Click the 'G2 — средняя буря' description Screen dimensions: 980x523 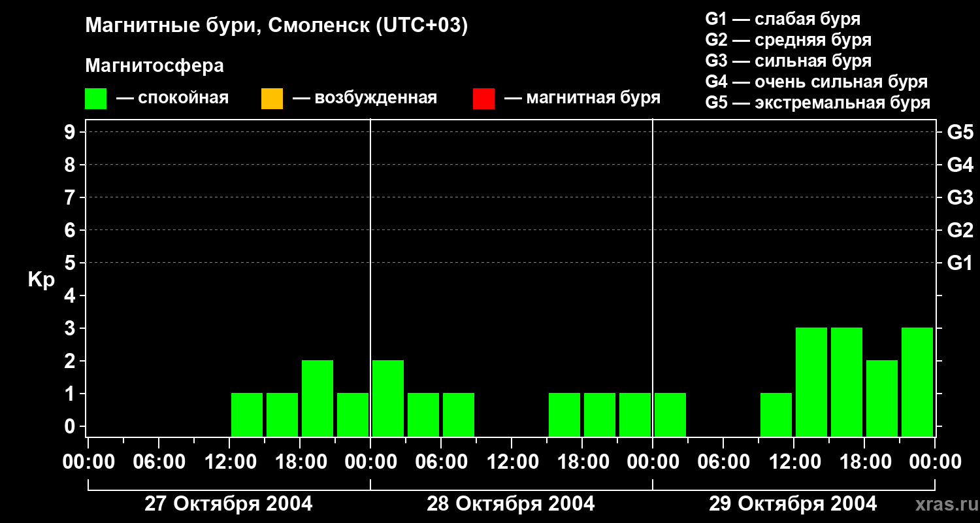pos(788,40)
